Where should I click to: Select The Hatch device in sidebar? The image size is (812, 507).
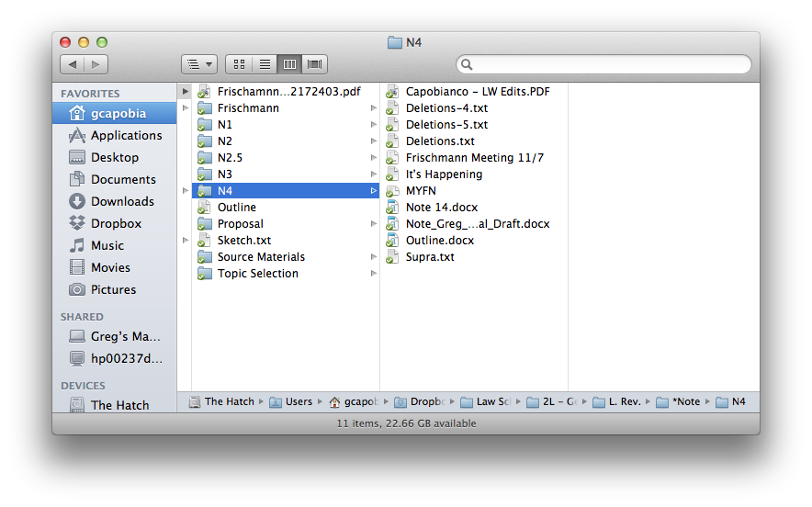tap(115, 405)
